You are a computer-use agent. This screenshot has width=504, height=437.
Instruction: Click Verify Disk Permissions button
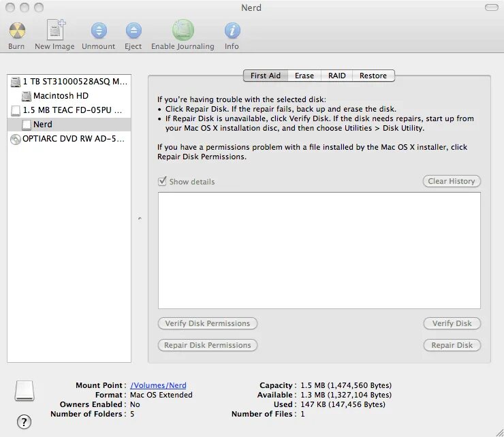207,323
